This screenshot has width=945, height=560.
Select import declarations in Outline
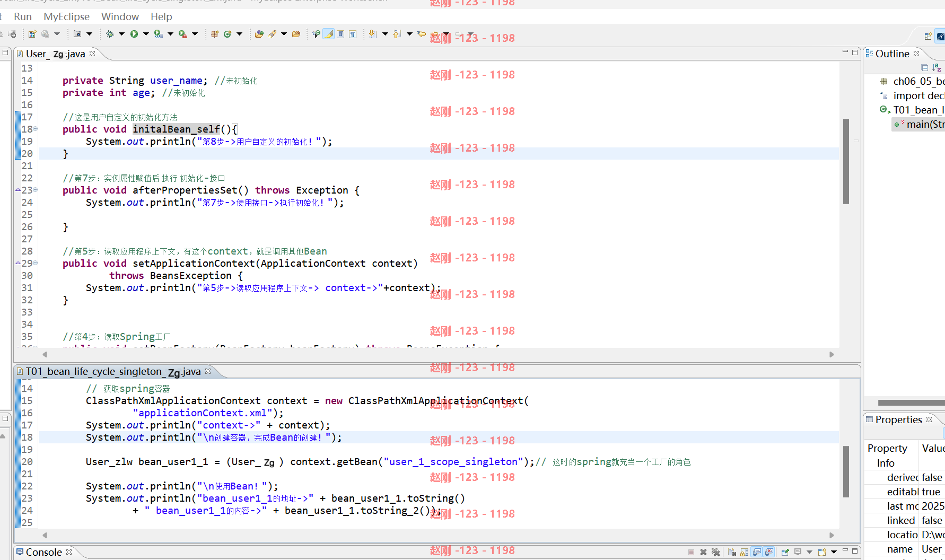click(x=913, y=95)
